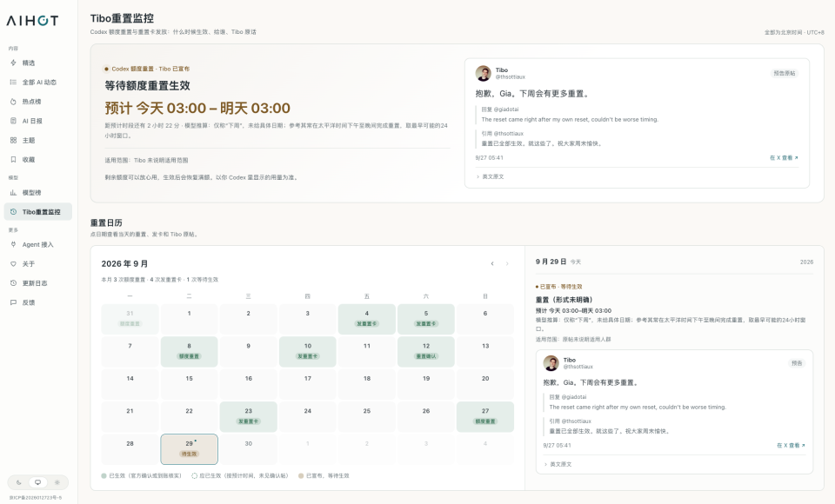The image size is (835, 504).
Task: Open 热点榜 from its flame icon
Action: tap(13, 102)
